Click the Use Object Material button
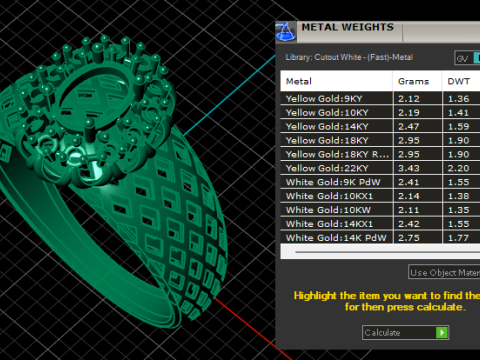This screenshot has width=480, height=360. click(x=444, y=272)
